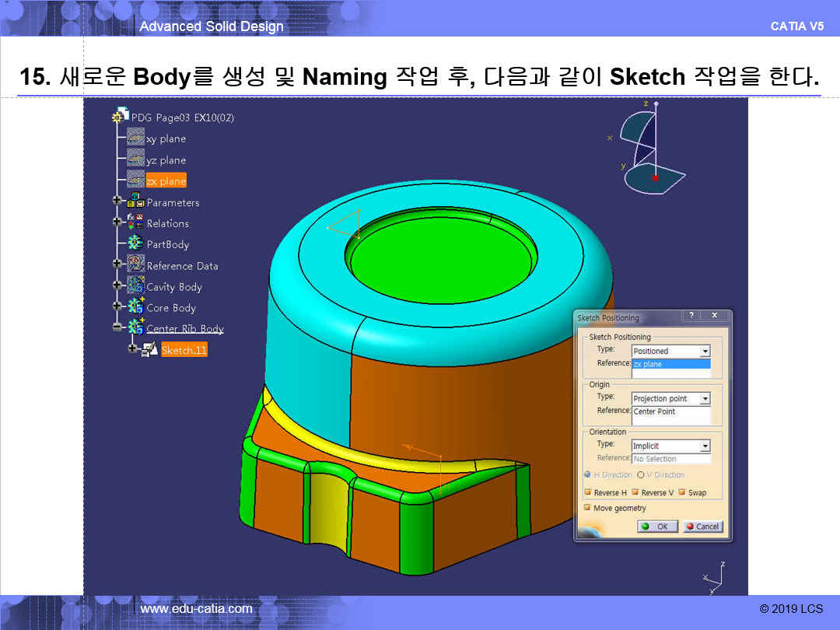Open the Origin Type Projection point dropdown

pos(704,399)
